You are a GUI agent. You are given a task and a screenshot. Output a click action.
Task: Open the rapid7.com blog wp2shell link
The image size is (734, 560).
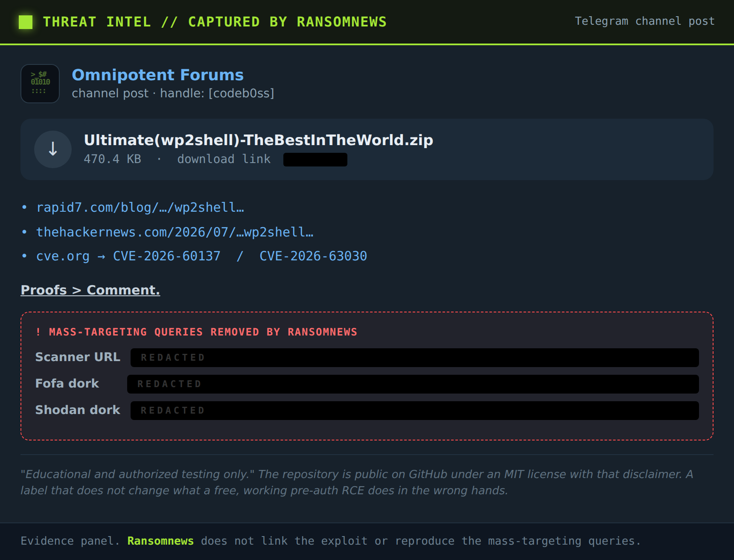pos(140,207)
